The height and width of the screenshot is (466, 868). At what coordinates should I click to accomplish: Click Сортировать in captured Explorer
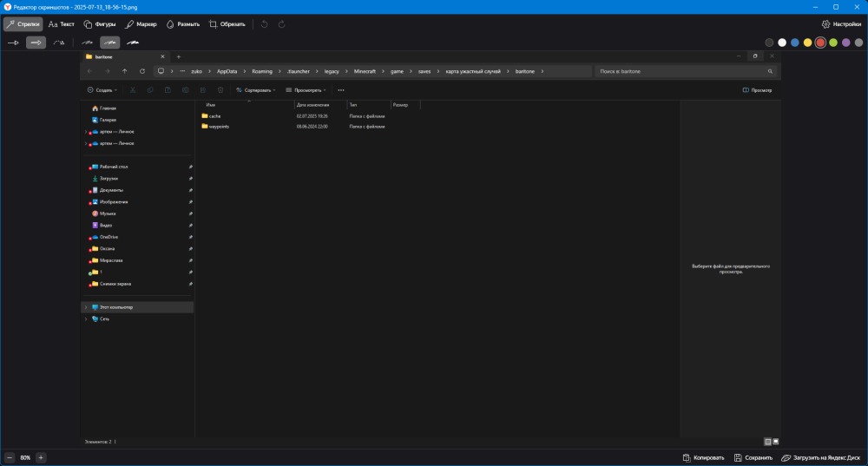256,90
